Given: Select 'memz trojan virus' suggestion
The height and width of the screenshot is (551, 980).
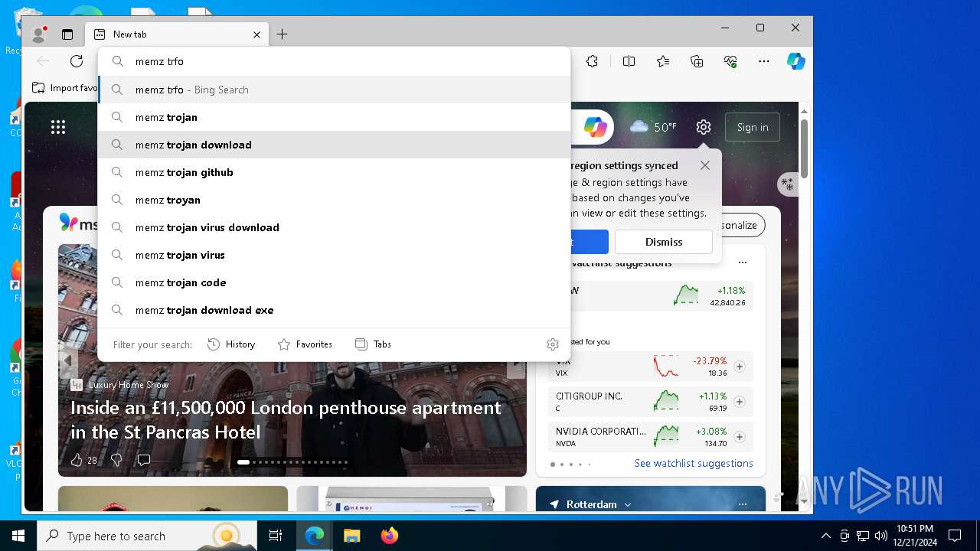Looking at the screenshot, I should click(334, 255).
